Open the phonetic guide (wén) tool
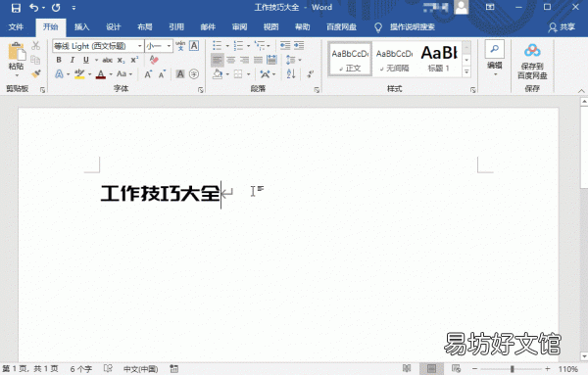Viewport: 588px width, 375px height. (x=180, y=46)
